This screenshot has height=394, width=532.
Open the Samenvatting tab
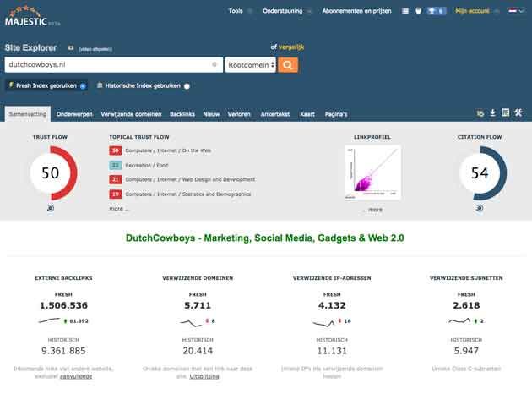(28, 114)
